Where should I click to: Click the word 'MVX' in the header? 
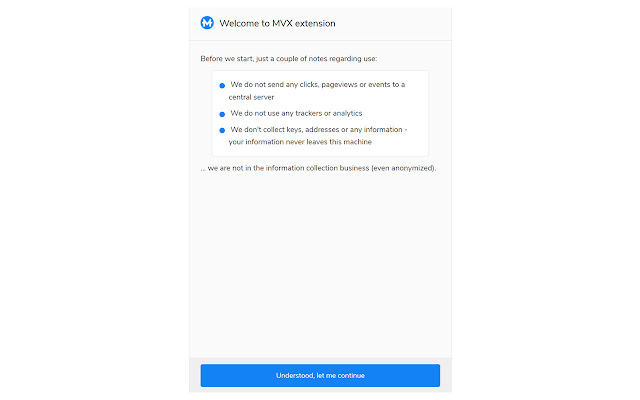282,23
